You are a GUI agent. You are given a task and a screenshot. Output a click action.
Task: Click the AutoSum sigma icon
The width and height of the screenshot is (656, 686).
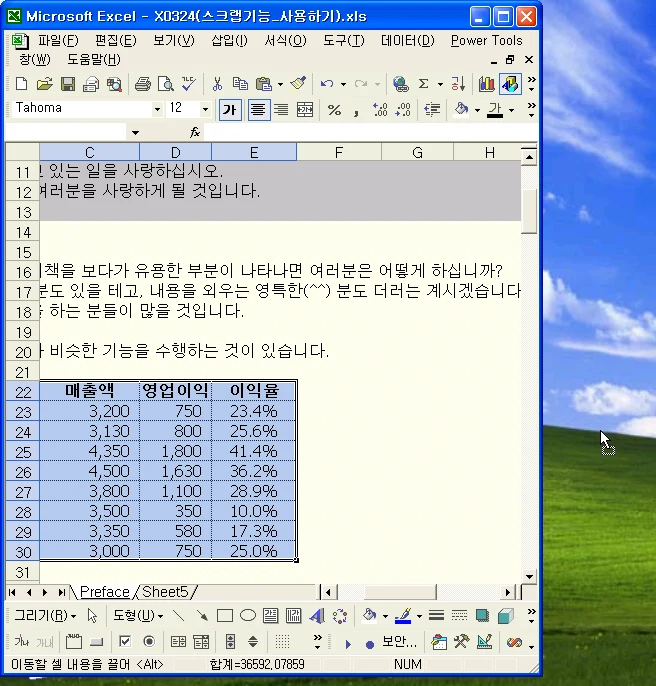pyautogui.click(x=423, y=84)
